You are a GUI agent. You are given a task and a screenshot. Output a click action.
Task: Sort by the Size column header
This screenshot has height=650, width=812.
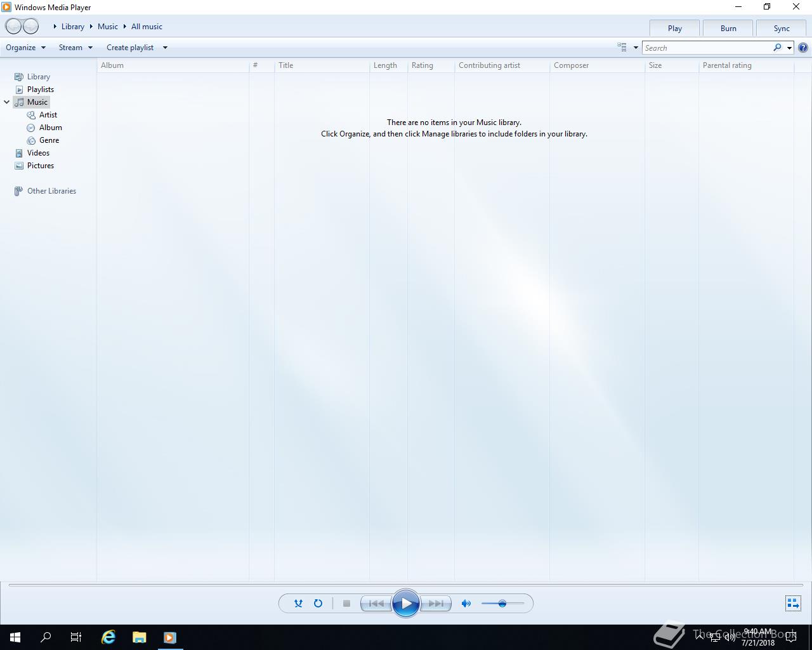coord(671,65)
